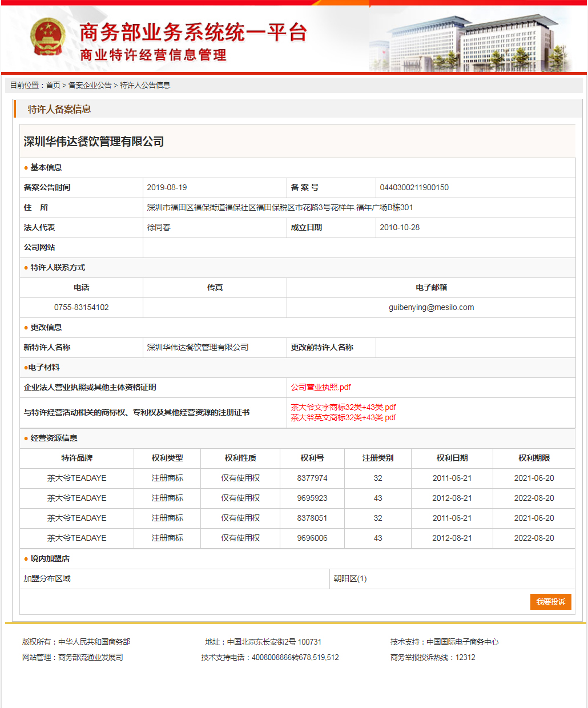Select legal representative 徐同春

159,227
